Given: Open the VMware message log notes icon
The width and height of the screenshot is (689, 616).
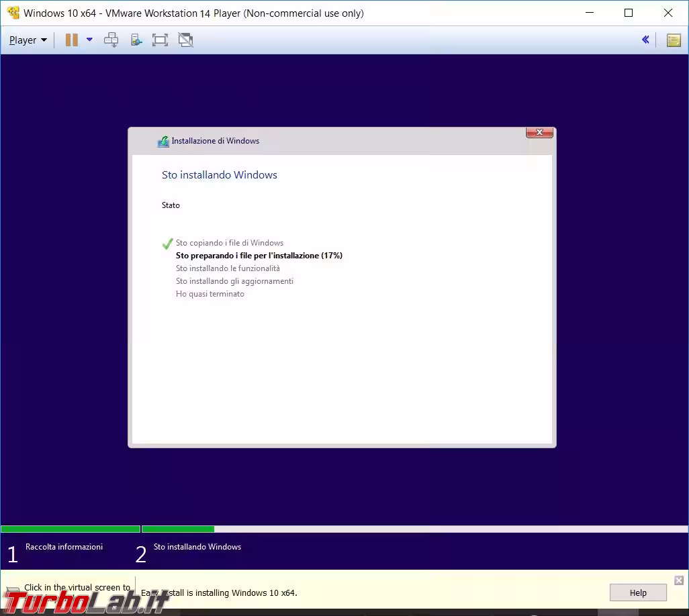Looking at the screenshot, I should [673, 40].
